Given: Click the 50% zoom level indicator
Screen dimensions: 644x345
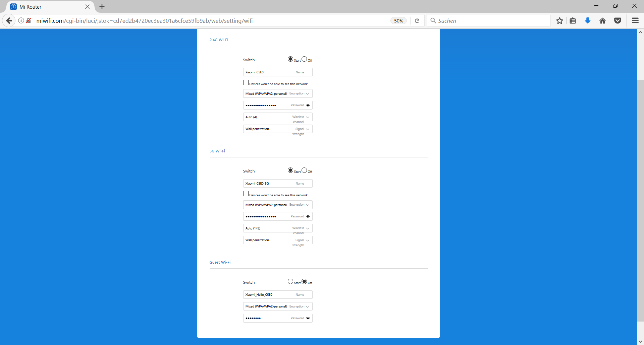Looking at the screenshot, I should (x=398, y=21).
